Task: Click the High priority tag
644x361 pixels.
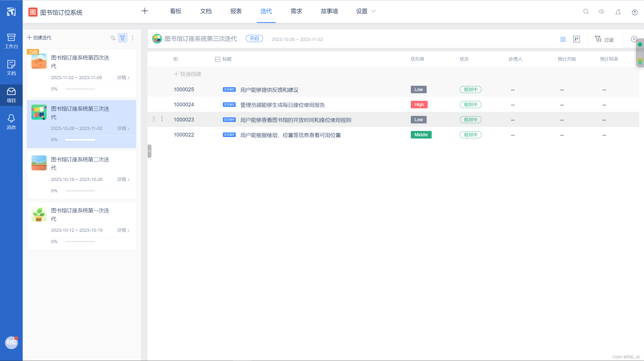Action: click(x=419, y=105)
